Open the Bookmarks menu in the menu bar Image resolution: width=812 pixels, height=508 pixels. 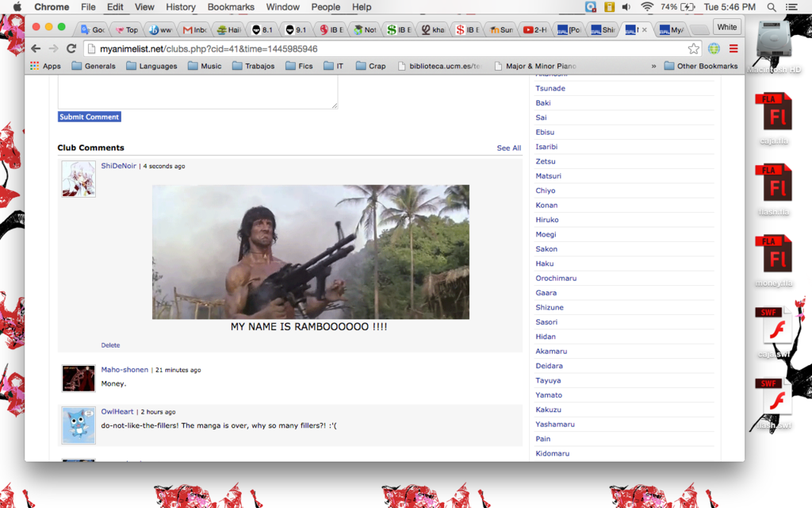point(231,7)
